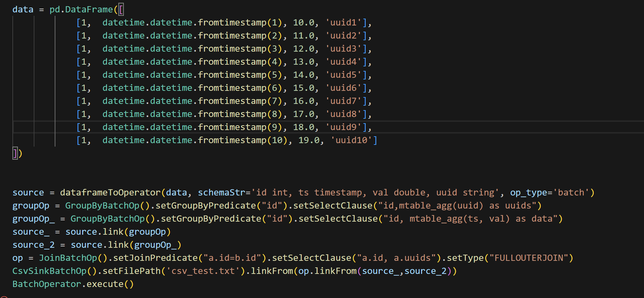Image resolution: width=644 pixels, height=298 pixels.
Task: Click the value 12.0
Action: tap(304, 49)
